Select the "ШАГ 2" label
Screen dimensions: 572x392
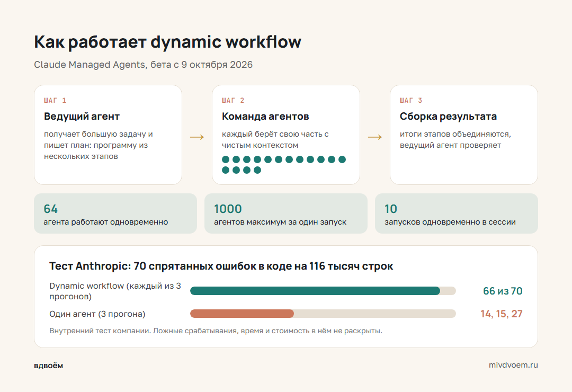(233, 100)
